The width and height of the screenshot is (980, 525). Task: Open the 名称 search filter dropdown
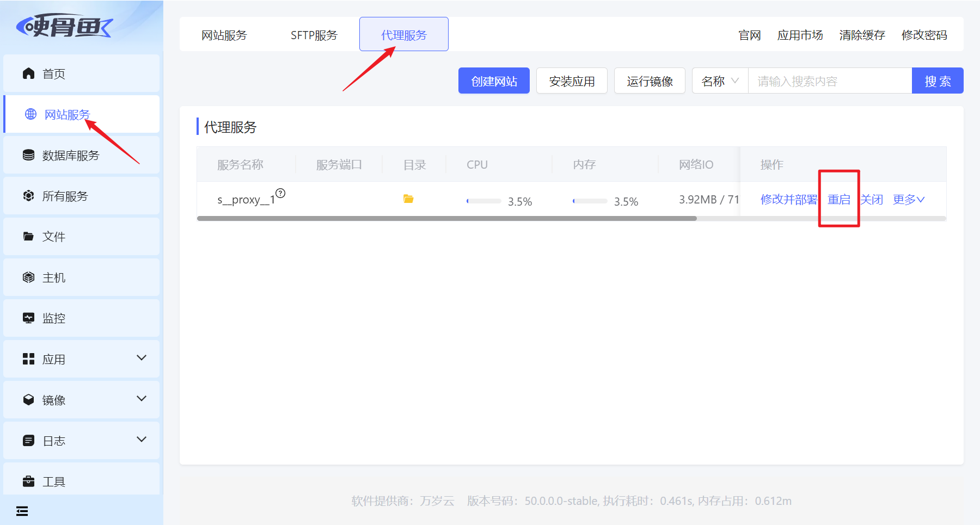tap(720, 81)
